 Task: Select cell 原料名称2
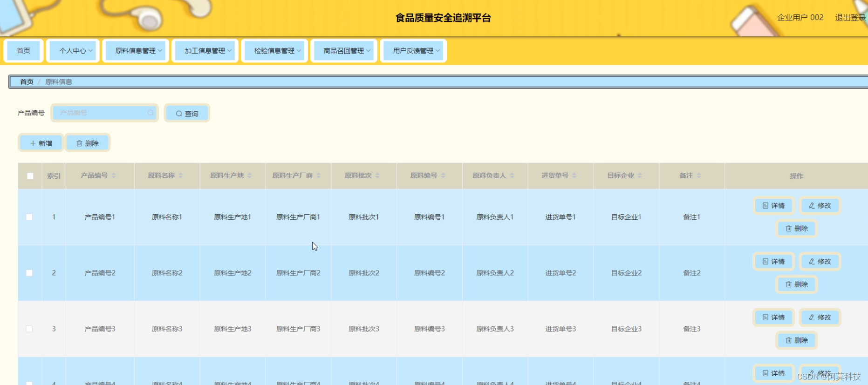pyautogui.click(x=167, y=273)
